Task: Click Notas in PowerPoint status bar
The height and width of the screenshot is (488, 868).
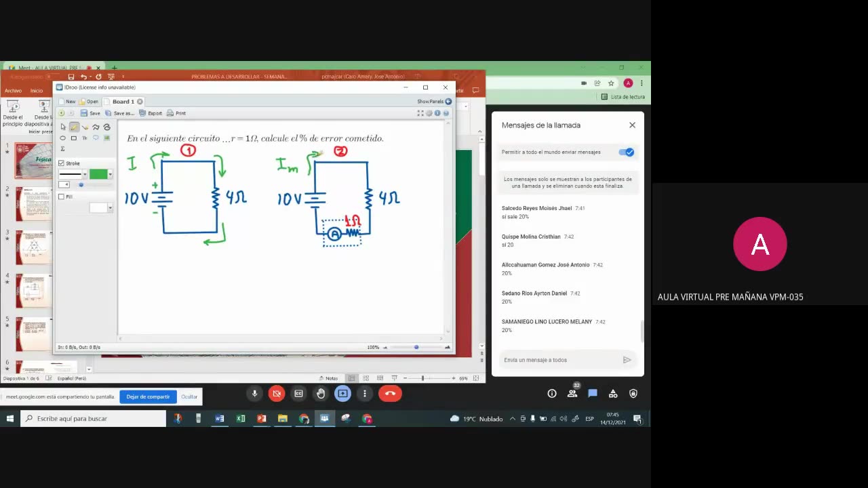Action: (328, 378)
